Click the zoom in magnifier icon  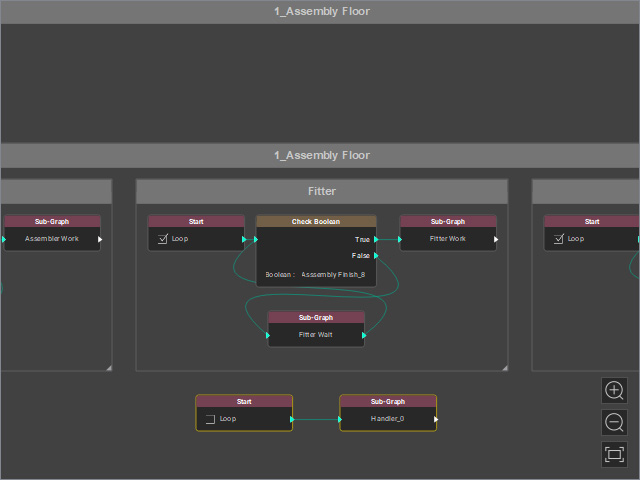click(x=614, y=391)
